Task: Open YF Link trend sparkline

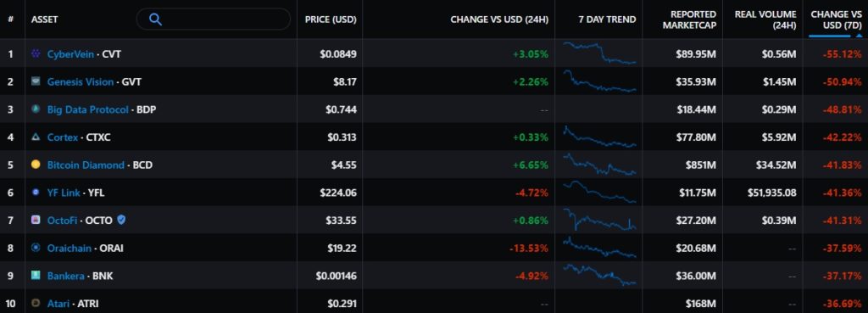Action: pos(599,193)
